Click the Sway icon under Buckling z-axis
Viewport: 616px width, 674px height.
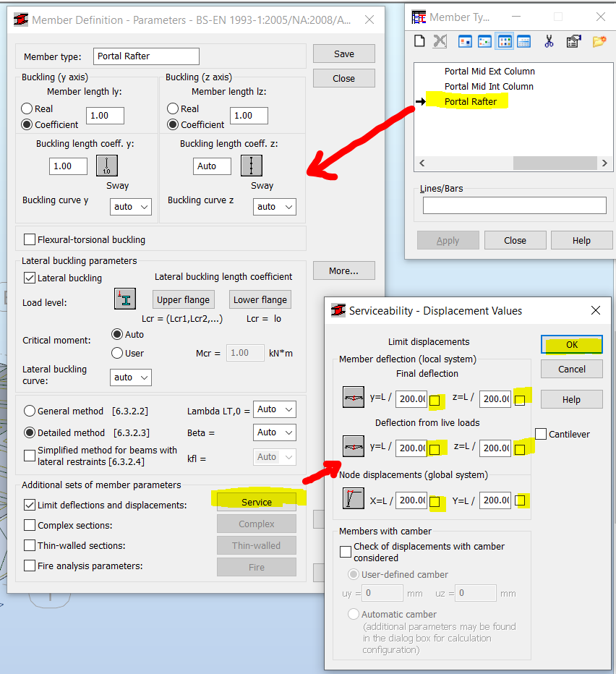click(x=249, y=166)
